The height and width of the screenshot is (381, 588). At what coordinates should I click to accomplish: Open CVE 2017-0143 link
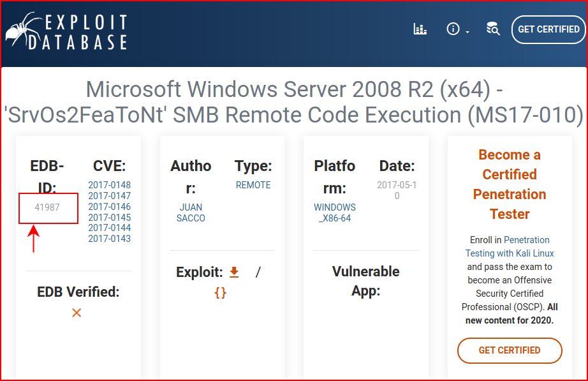pos(110,239)
